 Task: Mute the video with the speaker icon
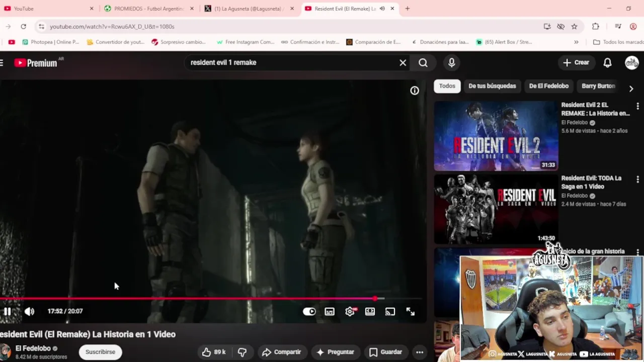tap(29, 311)
